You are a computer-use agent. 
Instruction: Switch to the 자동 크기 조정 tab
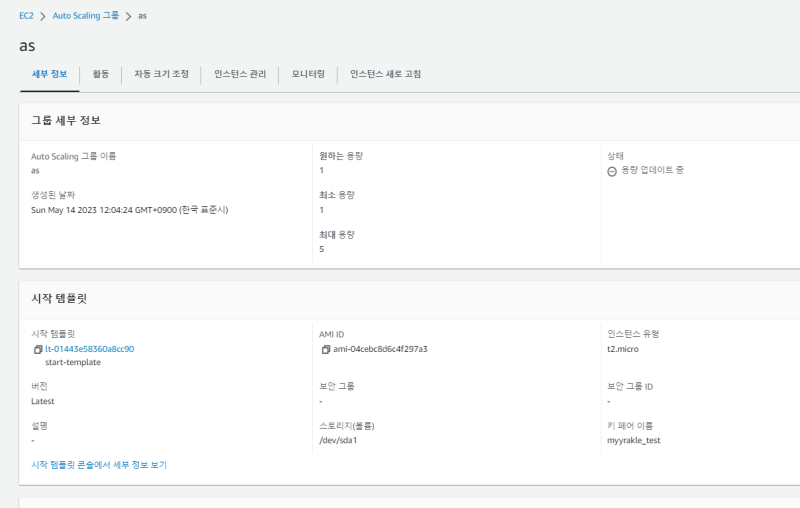coord(161,74)
